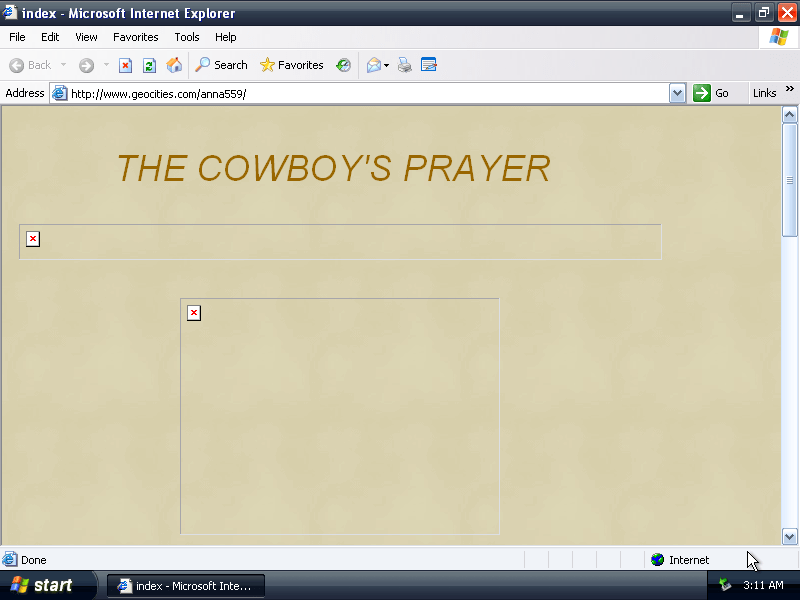The image size is (800, 600).
Task: Click the address URL field
Action: pyautogui.click(x=360, y=93)
